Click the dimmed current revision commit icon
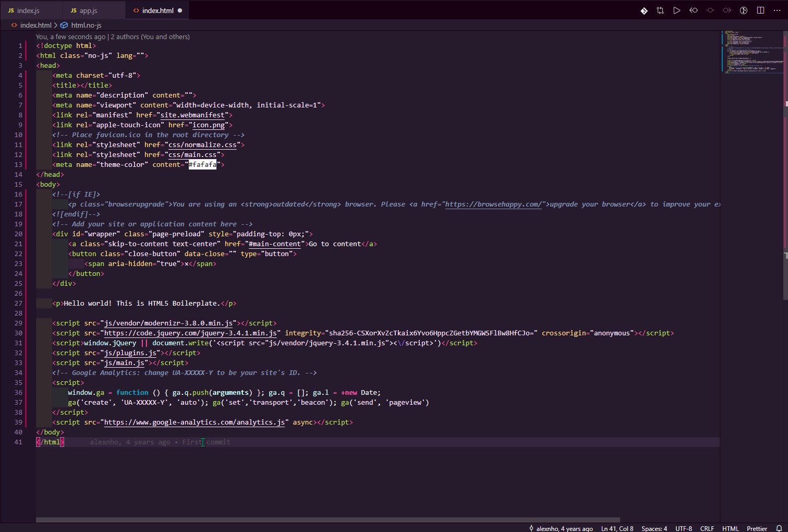This screenshot has height=532, width=788. [x=710, y=10]
